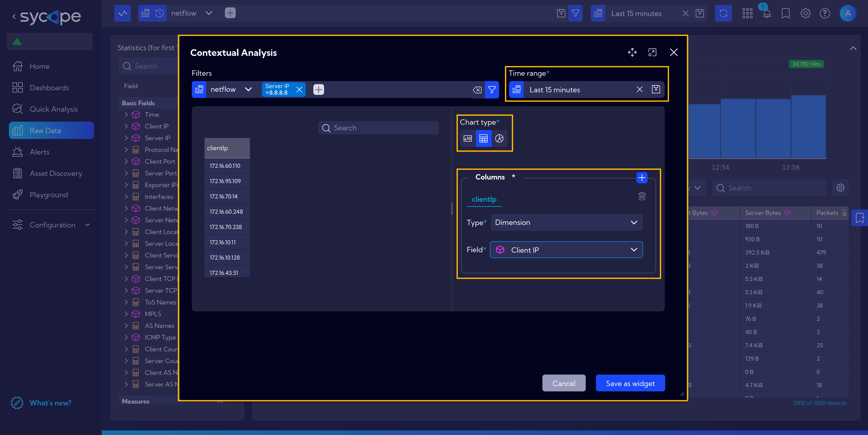This screenshot has width=868, height=435.
Task: Open the notifications bell
Action: coord(767,14)
